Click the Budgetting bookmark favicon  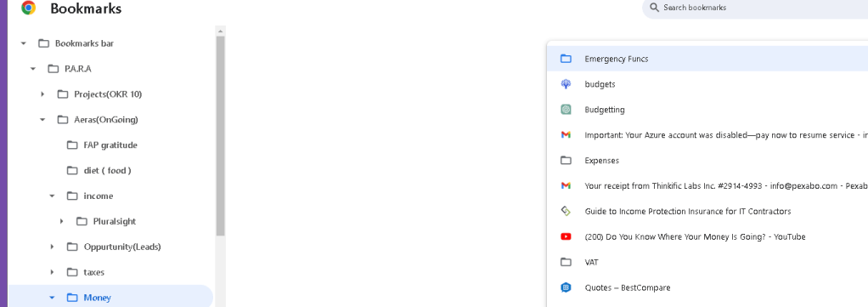point(565,110)
